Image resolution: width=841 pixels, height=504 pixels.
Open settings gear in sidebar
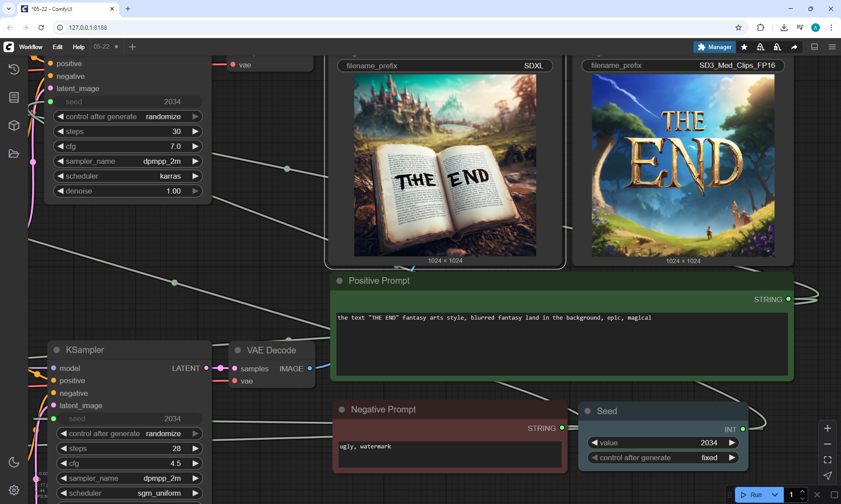pos(14,490)
